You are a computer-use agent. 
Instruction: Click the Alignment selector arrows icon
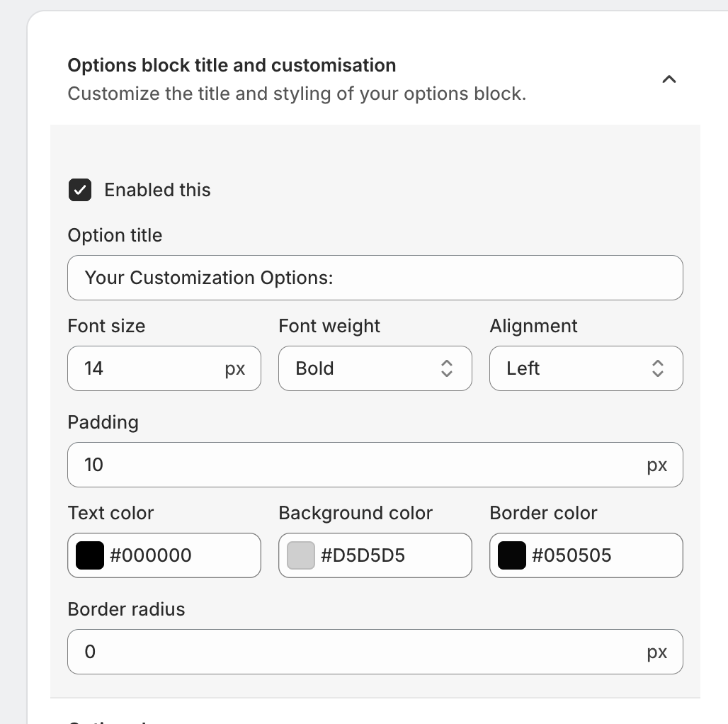click(658, 368)
